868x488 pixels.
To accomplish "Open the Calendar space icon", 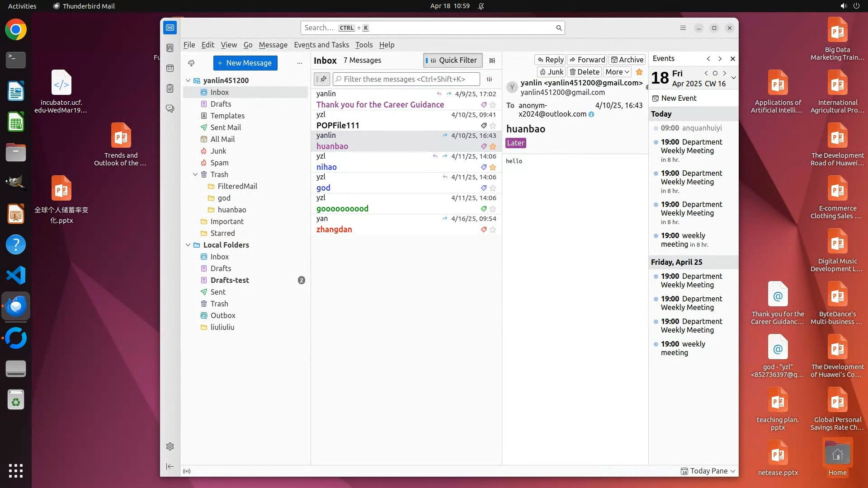I will (170, 68).
